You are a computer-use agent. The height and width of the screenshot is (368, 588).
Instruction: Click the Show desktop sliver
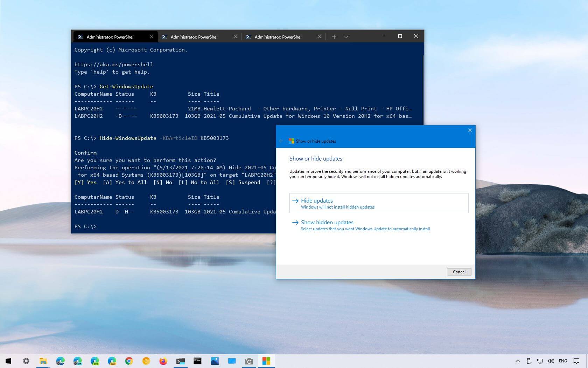(587, 361)
